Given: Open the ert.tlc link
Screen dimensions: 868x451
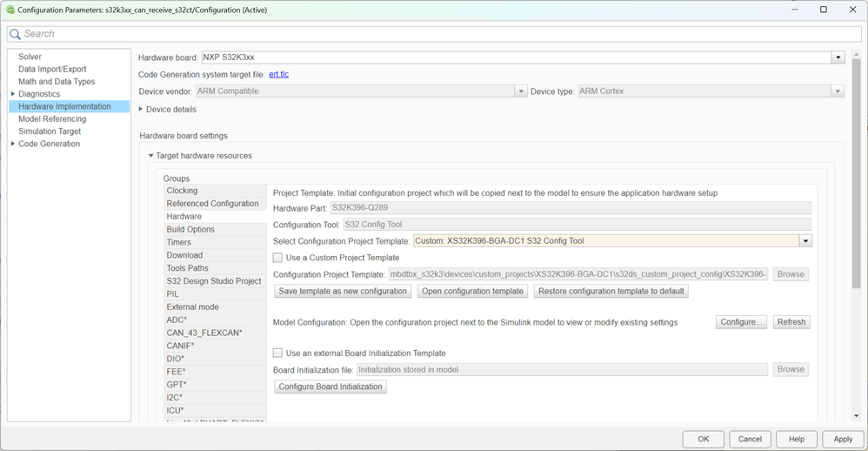Looking at the screenshot, I should tap(278, 74).
